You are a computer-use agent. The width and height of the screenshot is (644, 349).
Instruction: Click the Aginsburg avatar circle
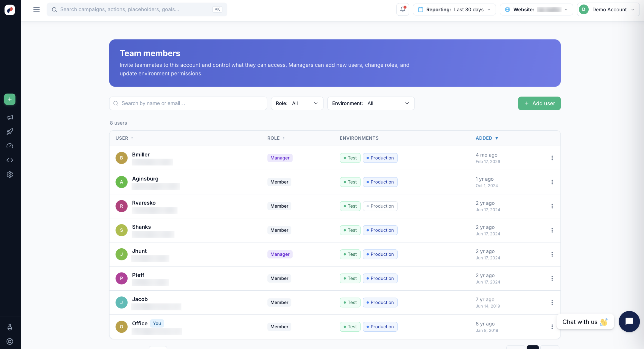(x=122, y=182)
